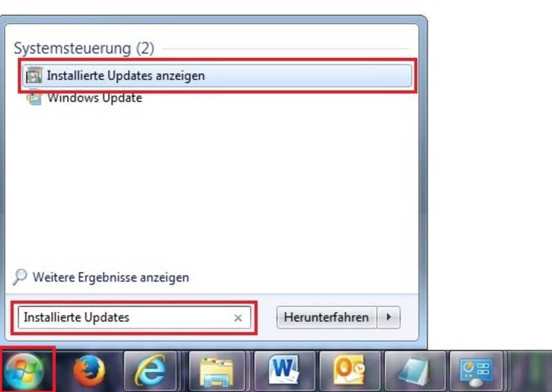552x392 pixels.
Task: Open the Notepad taskbar icon
Action: [415, 371]
